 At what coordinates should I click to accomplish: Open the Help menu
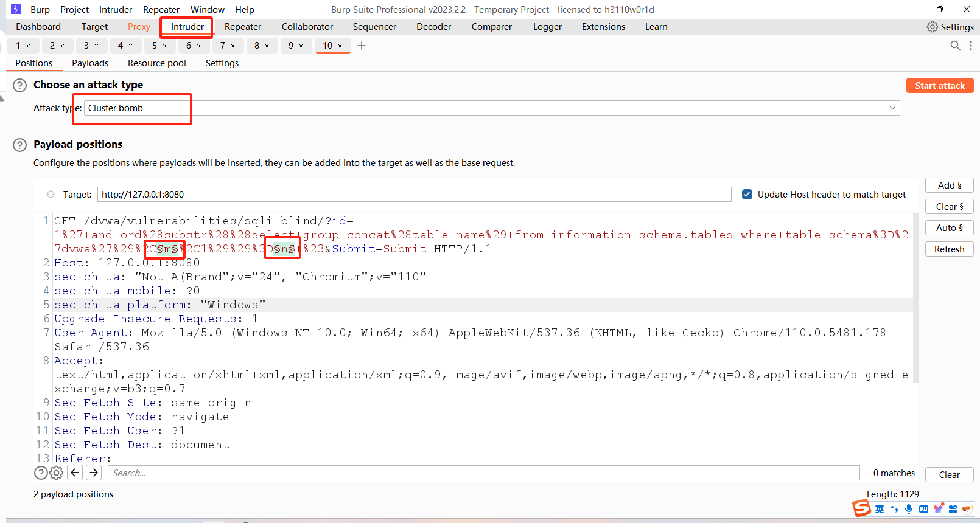(x=245, y=10)
